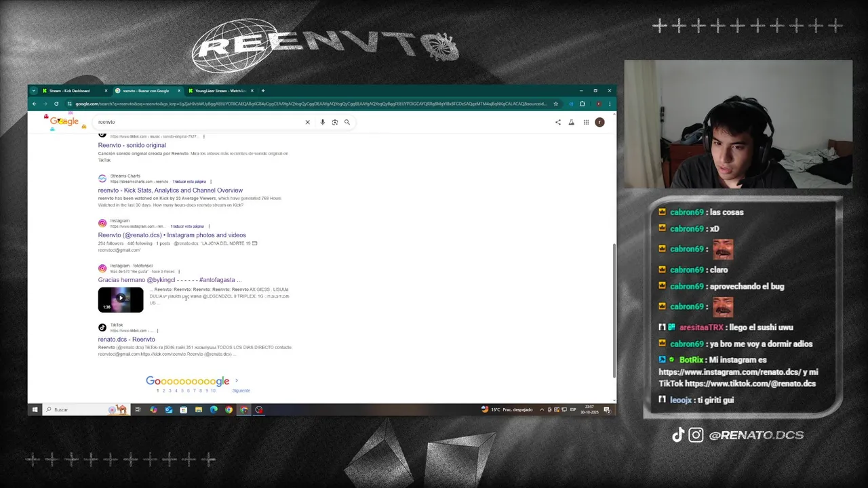The height and width of the screenshot is (488, 868).
Task: Open Outlook from the taskbar
Action: pyautogui.click(x=168, y=409)
